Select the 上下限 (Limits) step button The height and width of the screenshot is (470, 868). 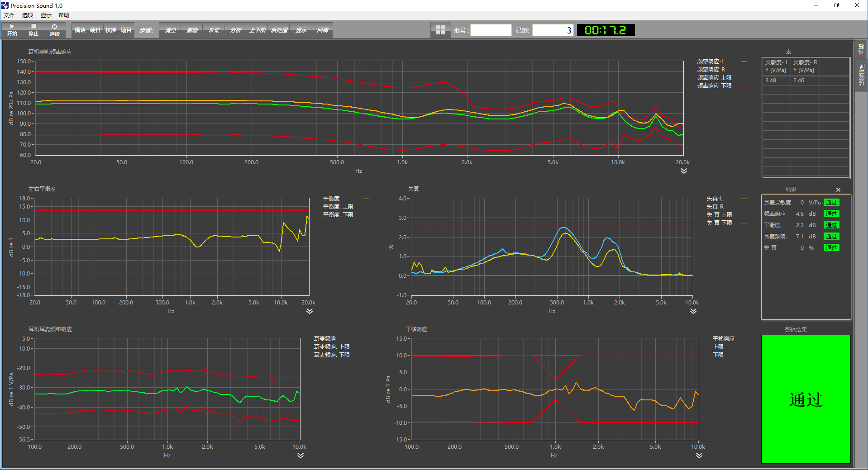tap(257, 30)
